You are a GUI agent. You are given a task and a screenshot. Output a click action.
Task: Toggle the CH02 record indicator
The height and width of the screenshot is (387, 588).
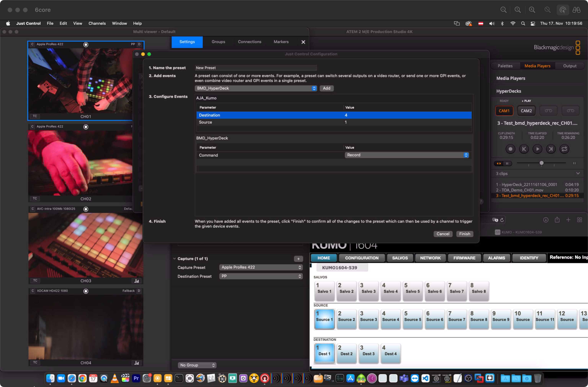click(x=86, y=127)
